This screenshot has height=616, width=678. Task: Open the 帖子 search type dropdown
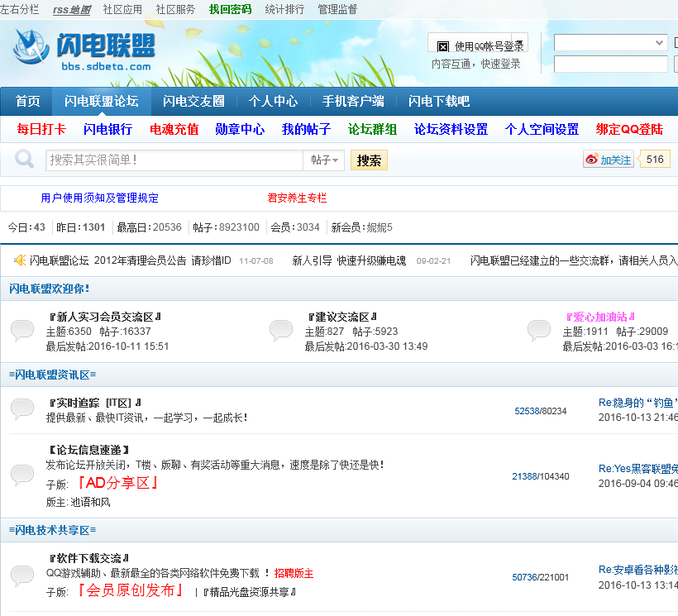point(324,160)
